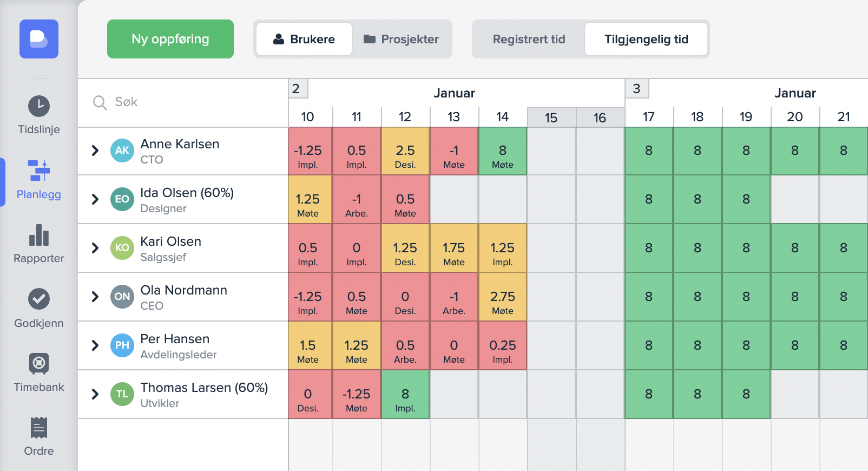Switch view to Brukere
Viewport: 868px width, 471px height.
coord(304,39)
